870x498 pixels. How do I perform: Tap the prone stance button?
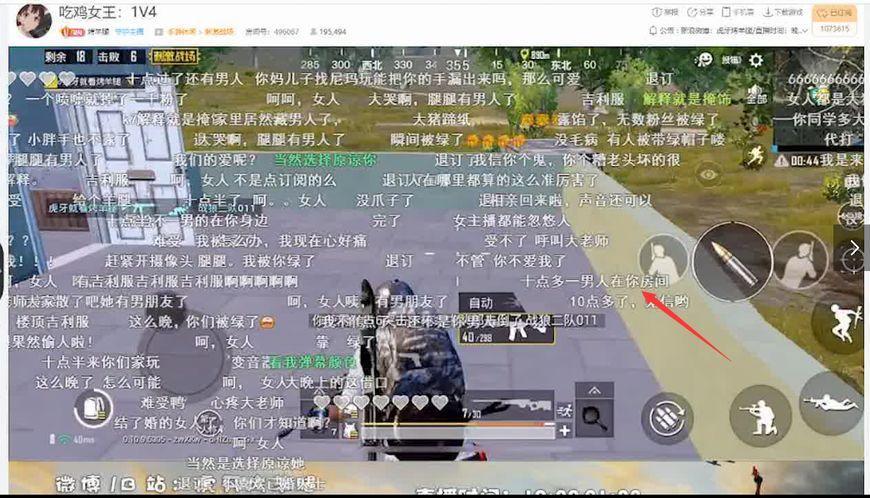[x=829, y=401]
